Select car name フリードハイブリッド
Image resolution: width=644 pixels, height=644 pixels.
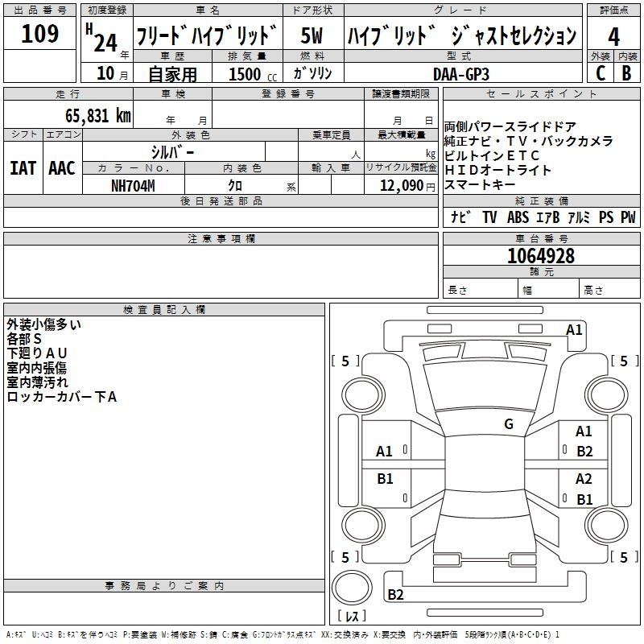tap(207, 35)
